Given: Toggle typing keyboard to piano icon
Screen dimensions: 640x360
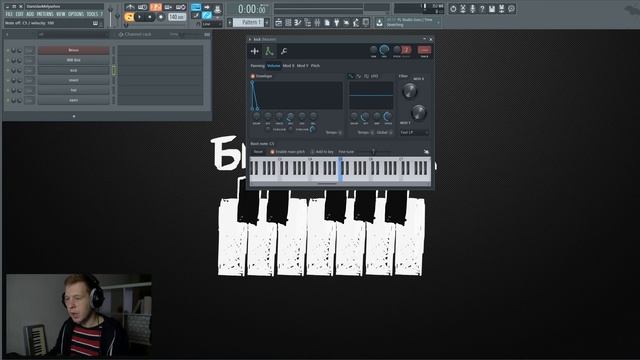Looking at the screenshot, I should [196, 7].
